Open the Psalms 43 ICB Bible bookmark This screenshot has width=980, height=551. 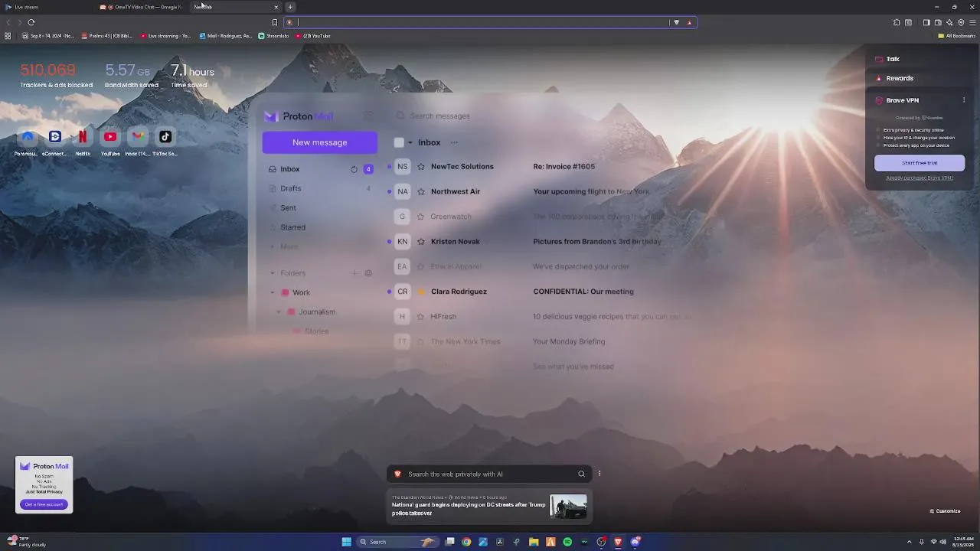(107, 36)
